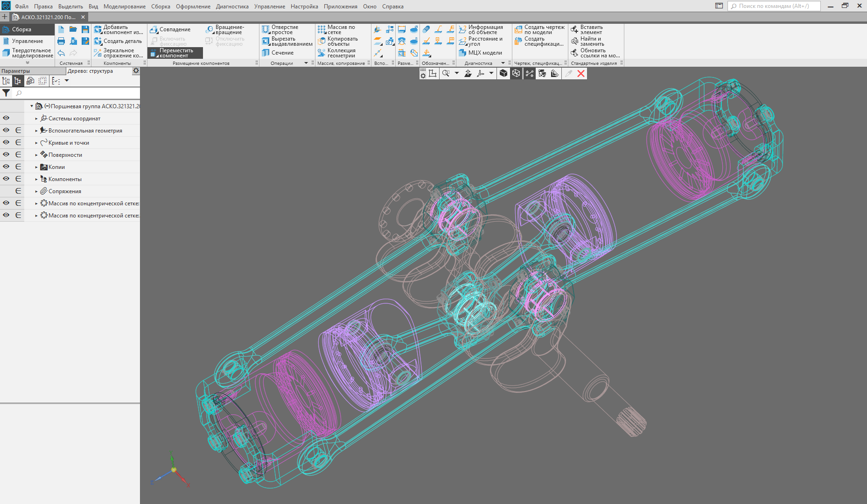Click the Добавить компонент из… tool
Screen dimensions: 867x504
pos(119,29)
